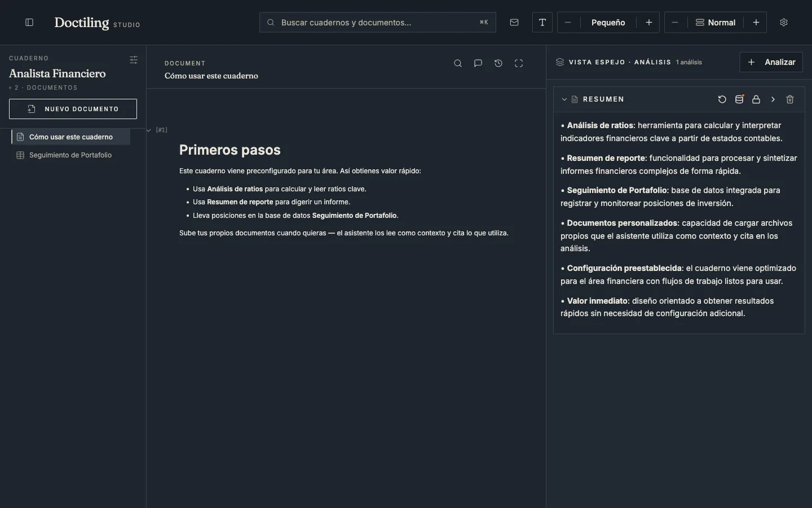Decrease font size from Pequeño
This screenshot has height=508, width=812.
568,23
